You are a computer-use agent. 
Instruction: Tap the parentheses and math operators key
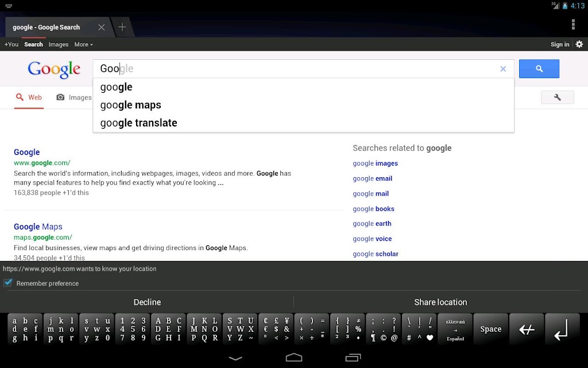[x=312, y=329]
